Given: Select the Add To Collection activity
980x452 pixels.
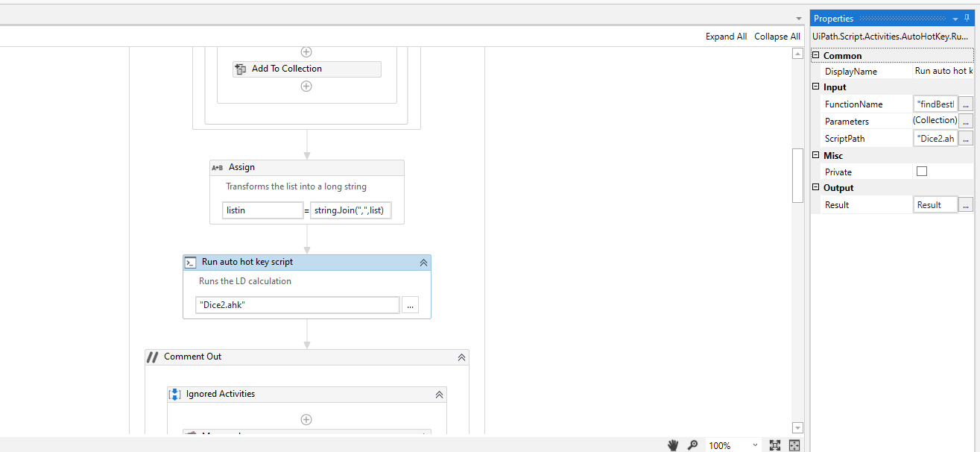Looking at the screenshot, I should [306, 69].
